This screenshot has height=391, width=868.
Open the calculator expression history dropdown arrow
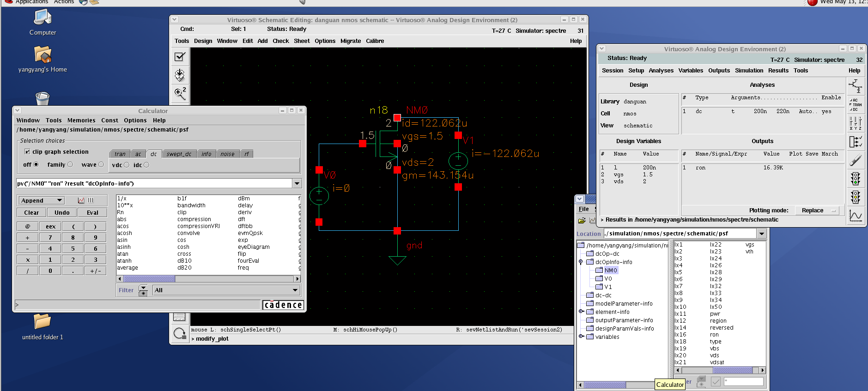tap(297, 184)
